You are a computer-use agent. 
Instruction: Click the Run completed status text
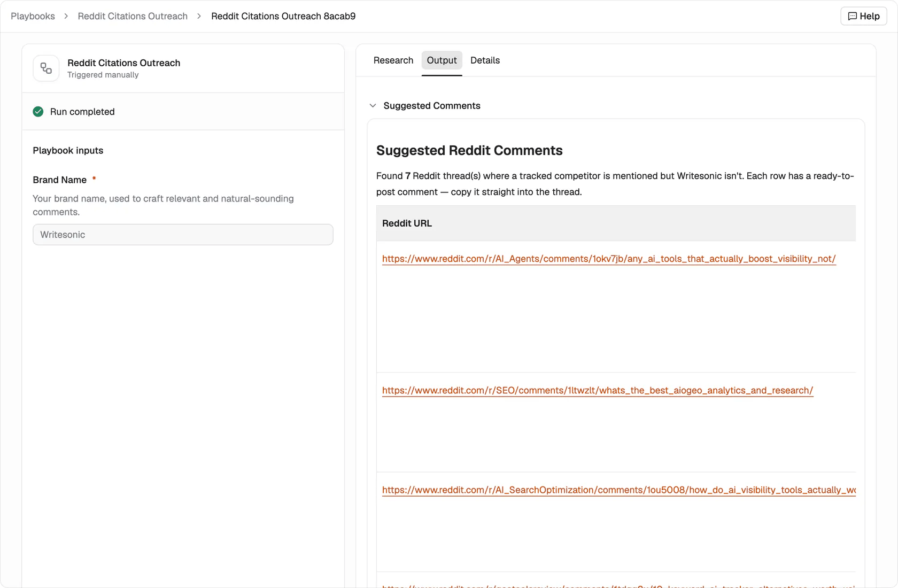click(82, 112)
